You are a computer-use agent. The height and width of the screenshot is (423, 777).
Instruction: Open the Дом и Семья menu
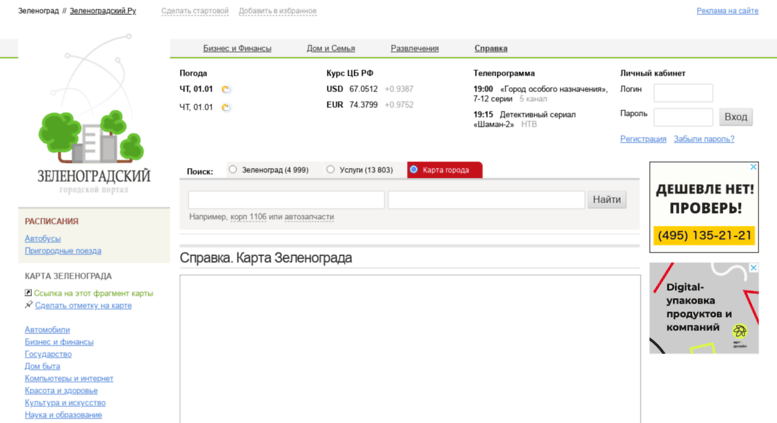coord(331,48)
